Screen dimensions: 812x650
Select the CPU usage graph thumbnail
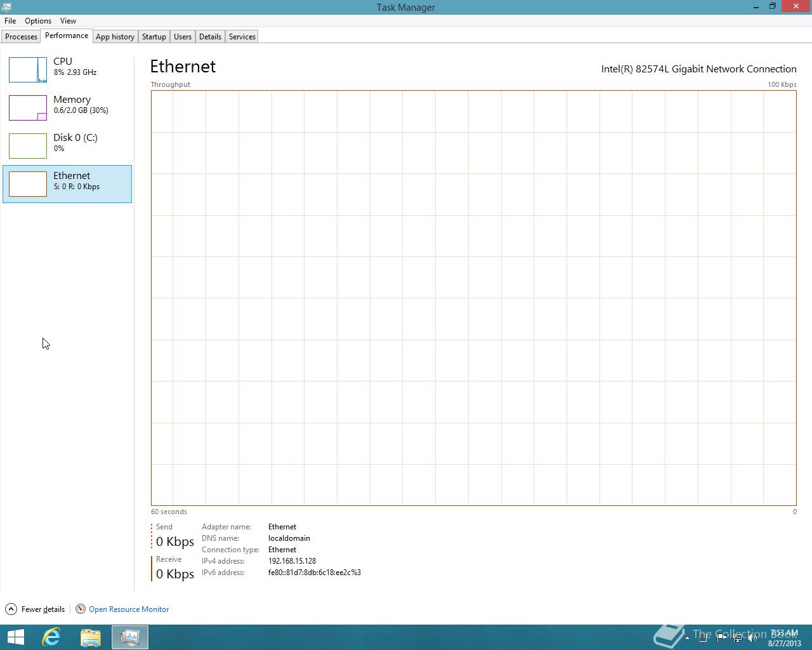[x=28, y=70]
